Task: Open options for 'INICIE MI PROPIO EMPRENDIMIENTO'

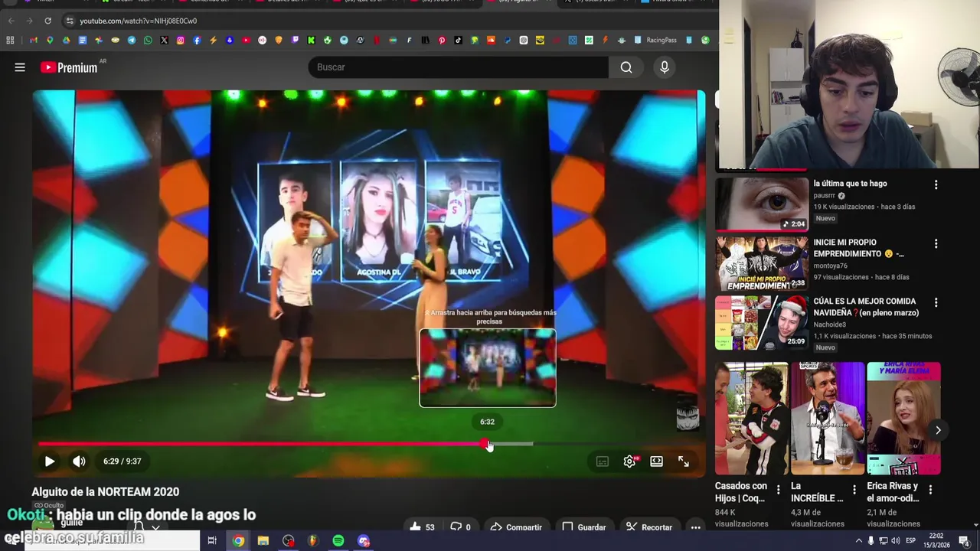Action: pos(936,243)
